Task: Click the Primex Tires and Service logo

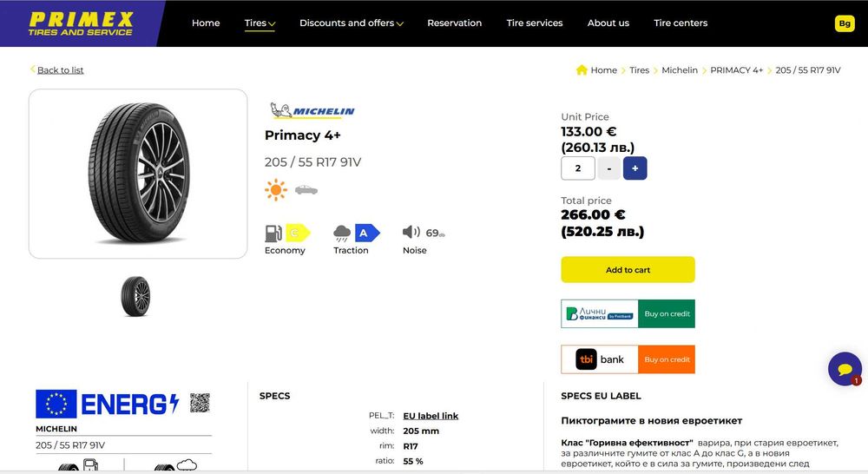Action: pyautogui.click(x=81, y=23)
